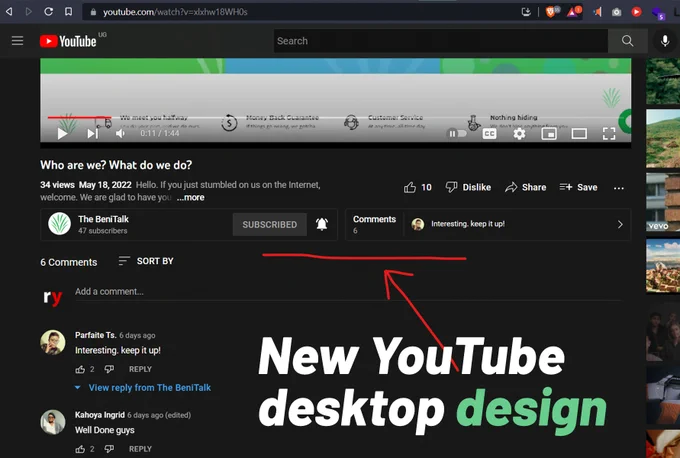
Task: Click the Add a comment field
Action: (348, 292)
